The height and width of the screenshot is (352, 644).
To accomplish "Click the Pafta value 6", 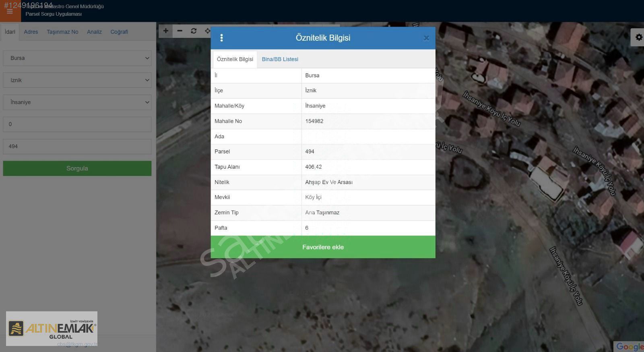I will (307, 228).
